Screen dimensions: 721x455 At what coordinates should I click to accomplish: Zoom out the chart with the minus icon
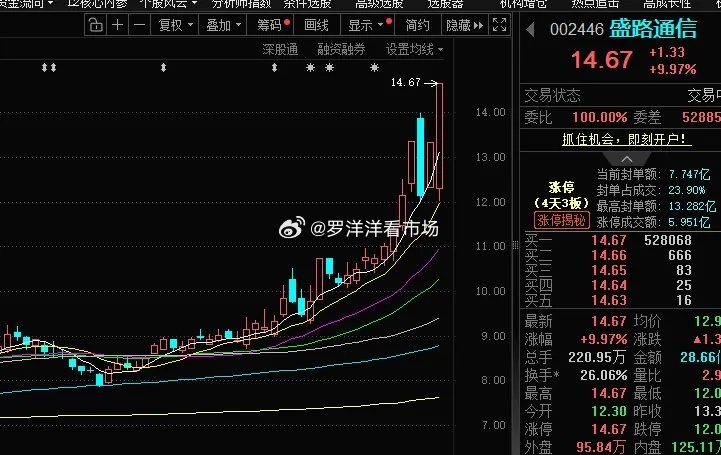point(140,25)
